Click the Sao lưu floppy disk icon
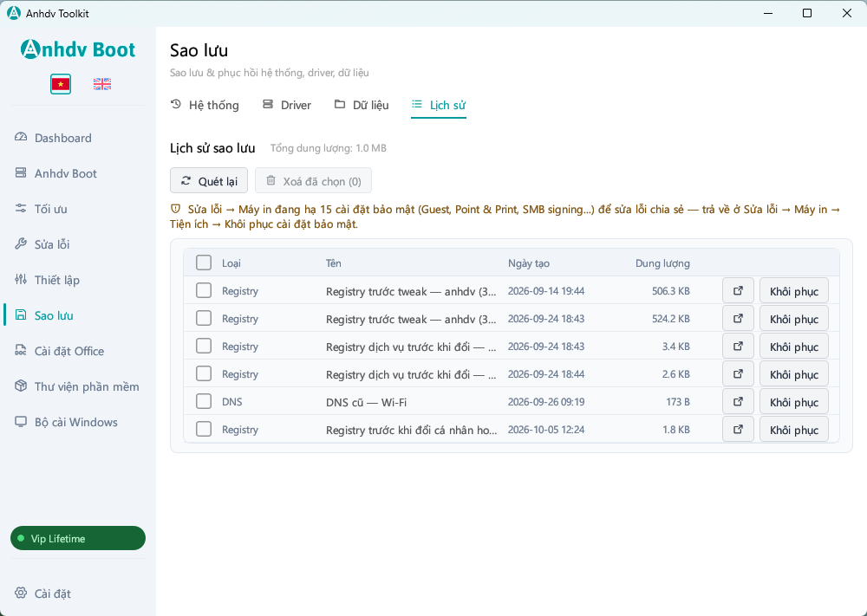The width and height of the screenshot is (867, 616). pos(21,314)
